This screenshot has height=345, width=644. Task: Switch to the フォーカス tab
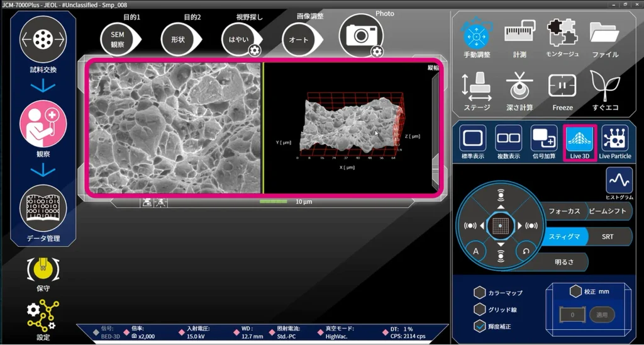pyautogui.click(x=564, y=211)
